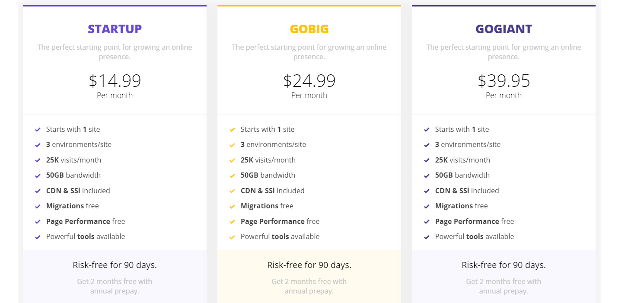Select the GOGIANT plan heading
This screenshot has height=303, width=644.
click(504, 29)
